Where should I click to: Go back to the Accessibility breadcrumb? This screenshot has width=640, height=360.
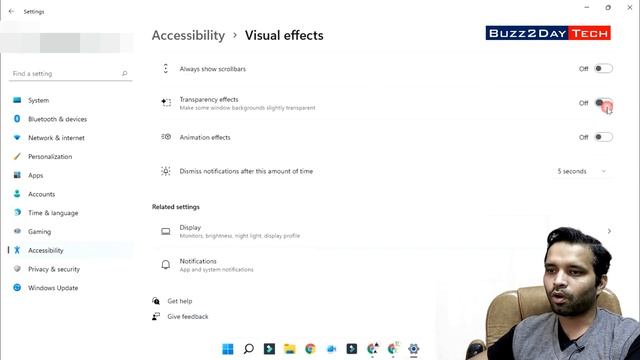[x=188, y=36]
